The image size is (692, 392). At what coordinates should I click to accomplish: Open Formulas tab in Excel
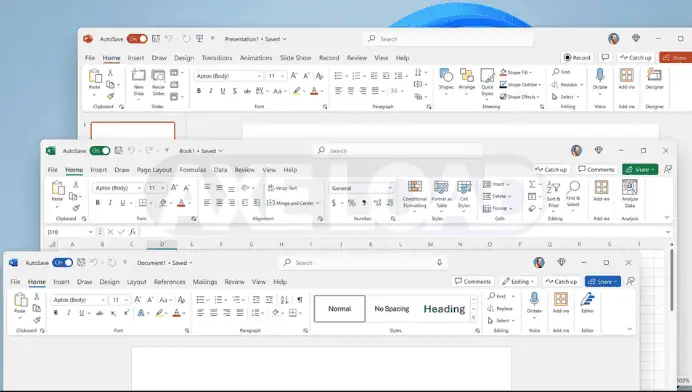193,170
